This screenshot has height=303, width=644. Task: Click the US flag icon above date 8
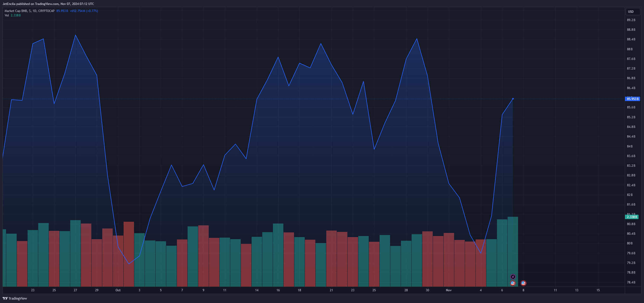524,283
